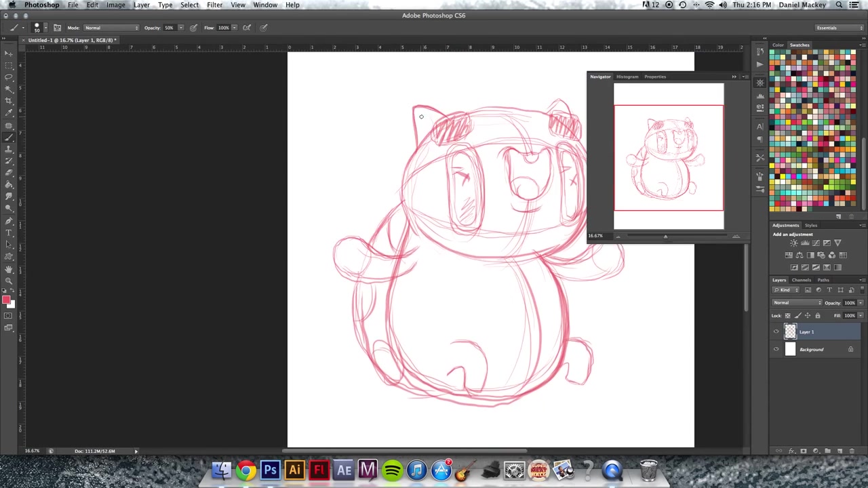
Task: Switch to the Styles tab
Action: coord(811,225)
